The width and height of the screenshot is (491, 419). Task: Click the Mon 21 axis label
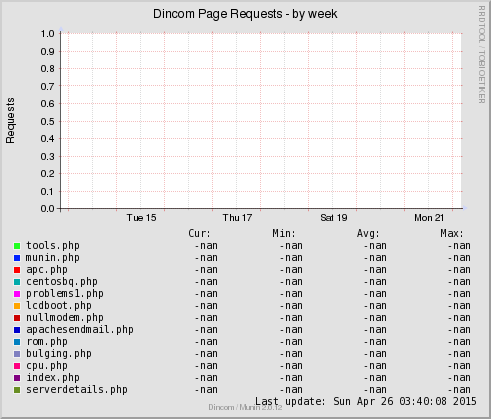(x=429, y=218)
